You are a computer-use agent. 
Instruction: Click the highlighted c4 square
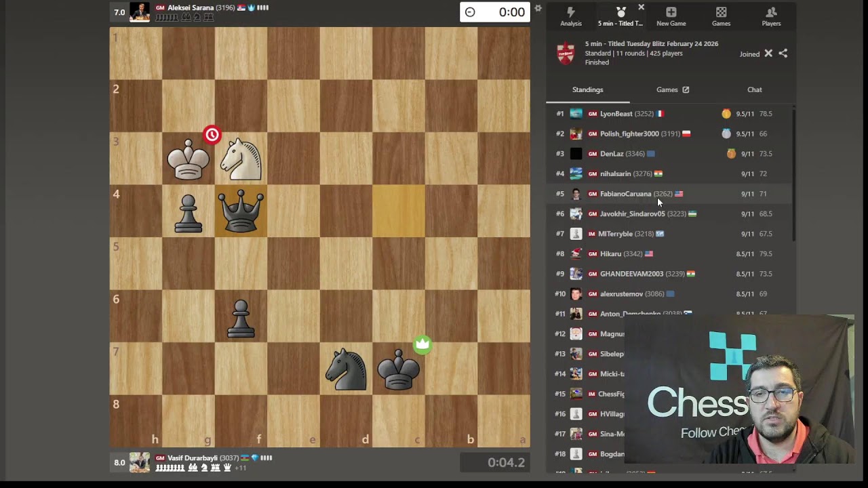click(x=399, y=211)
